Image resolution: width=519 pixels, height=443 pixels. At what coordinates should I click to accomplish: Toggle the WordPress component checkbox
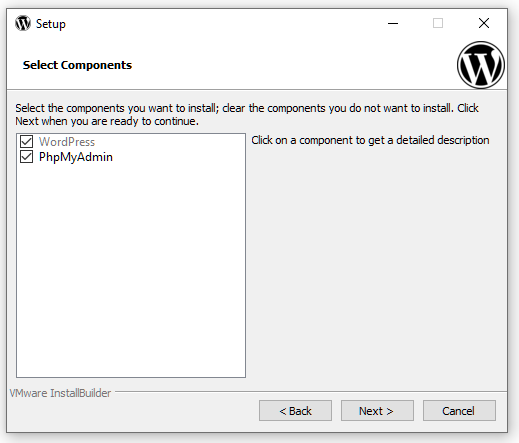click(26, 142)
